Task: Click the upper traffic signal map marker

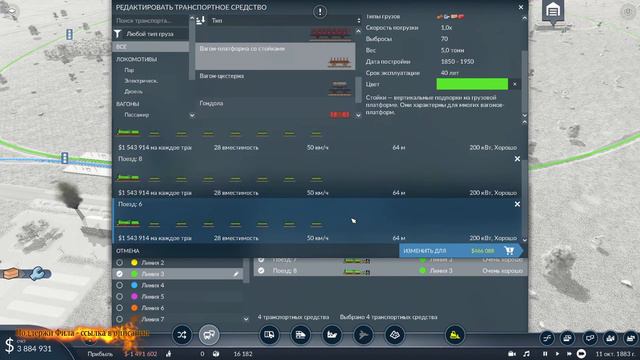Action: click(x=69, y=34)
